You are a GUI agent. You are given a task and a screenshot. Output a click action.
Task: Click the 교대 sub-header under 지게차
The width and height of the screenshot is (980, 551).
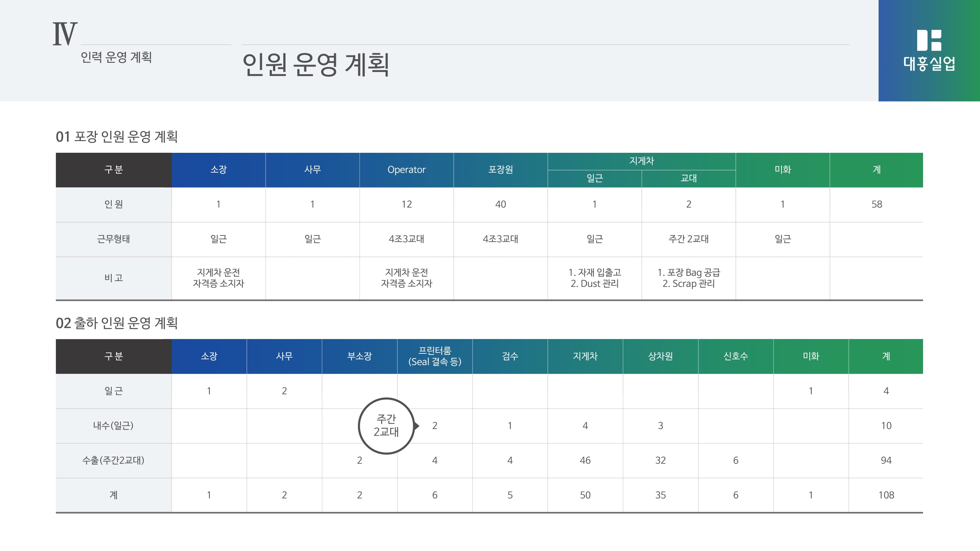[688, 179]
